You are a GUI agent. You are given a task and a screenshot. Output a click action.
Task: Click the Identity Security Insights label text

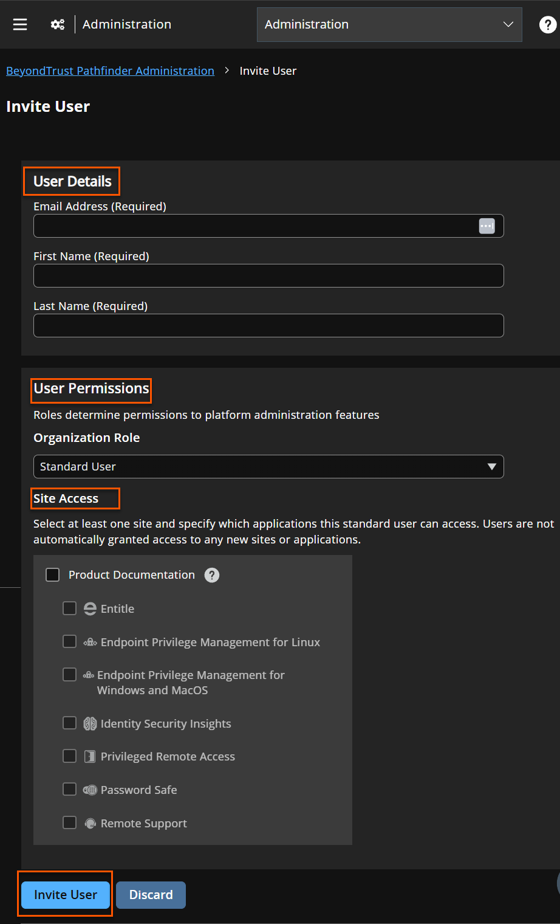click(166, 723)
